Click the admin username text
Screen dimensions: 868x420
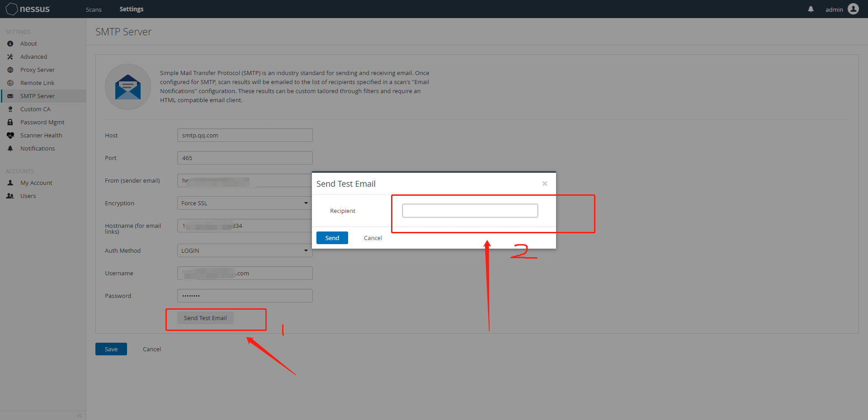tap(834, 9)
